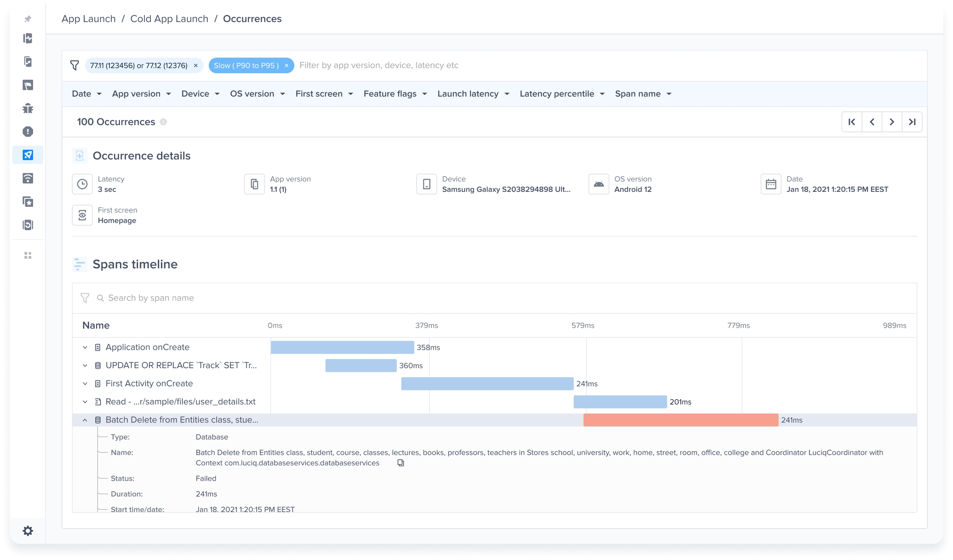The height and width of the screenshot is (560, 953).
Task: Go to the last occurrence
Action: (x=912, y=122)
